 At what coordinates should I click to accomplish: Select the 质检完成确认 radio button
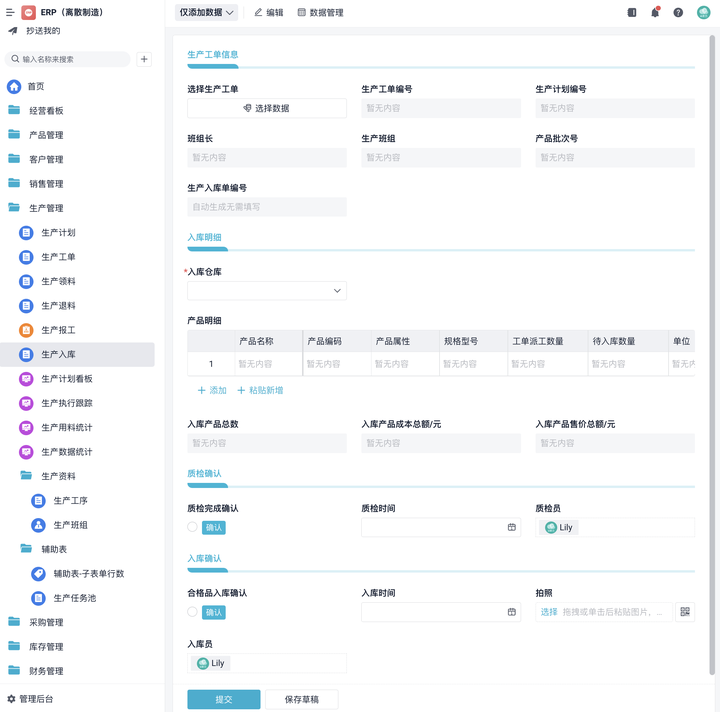tap(193, 527)
